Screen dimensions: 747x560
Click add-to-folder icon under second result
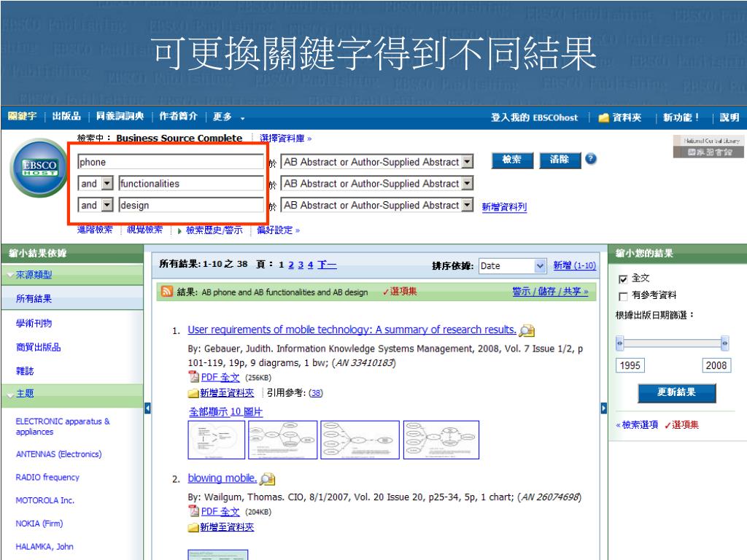(193, 527)
